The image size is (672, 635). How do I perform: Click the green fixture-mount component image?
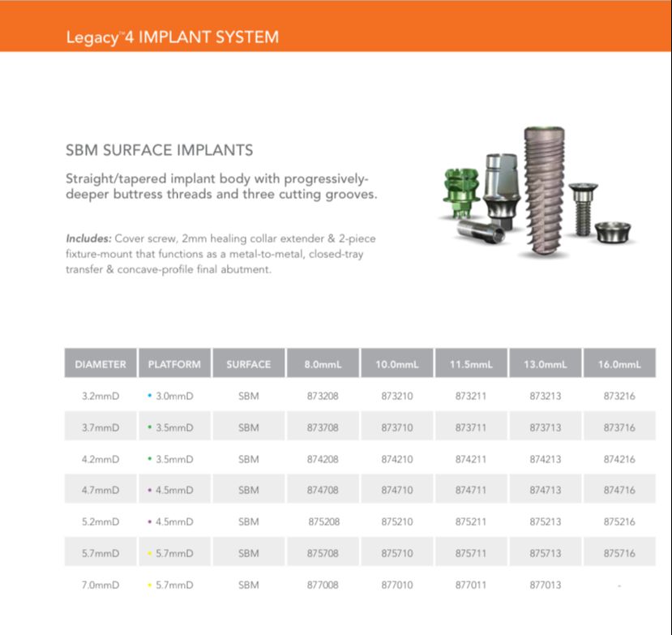click(460, 192)
